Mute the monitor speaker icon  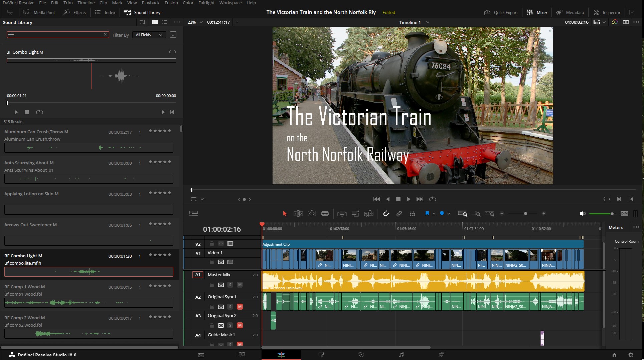[582, 213]
